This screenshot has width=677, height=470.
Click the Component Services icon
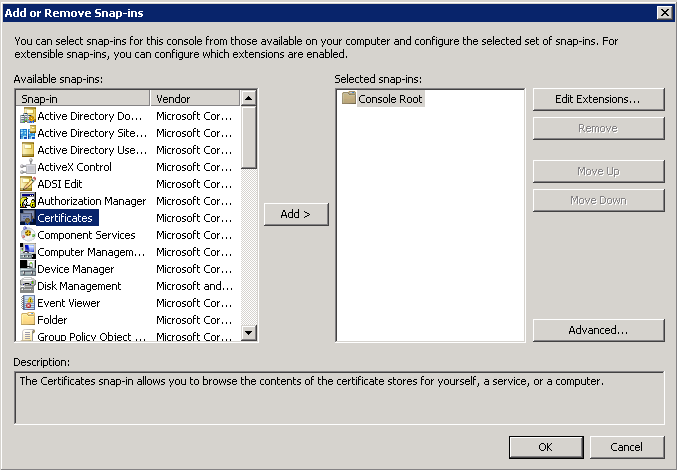28,235
